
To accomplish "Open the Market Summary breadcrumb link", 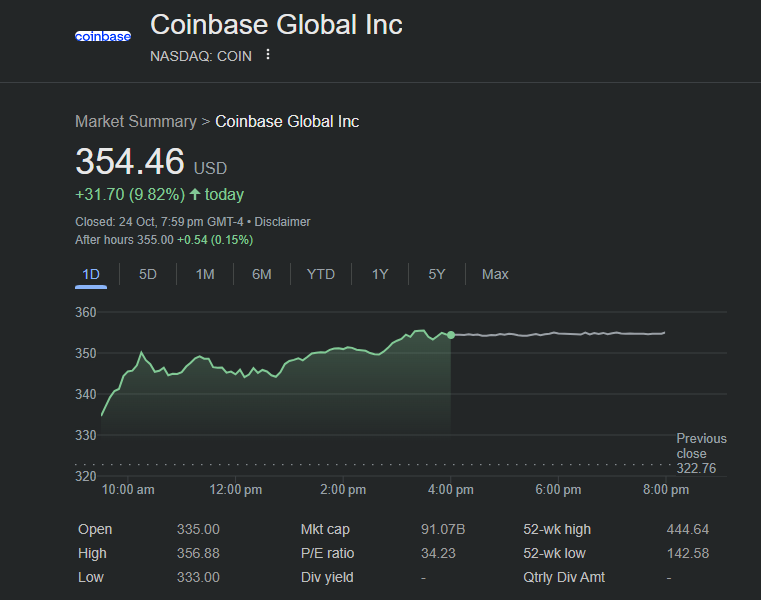I will click(x=136, y=121).
